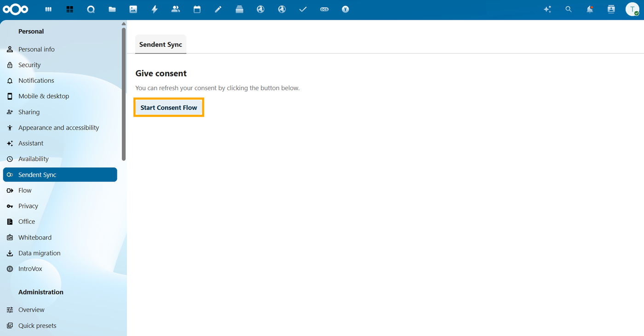Image resolution: width=644 pixels, height=336 pixels.
Task: Open the Activity lightning bolt icon
Action: (x=155, y=9)
